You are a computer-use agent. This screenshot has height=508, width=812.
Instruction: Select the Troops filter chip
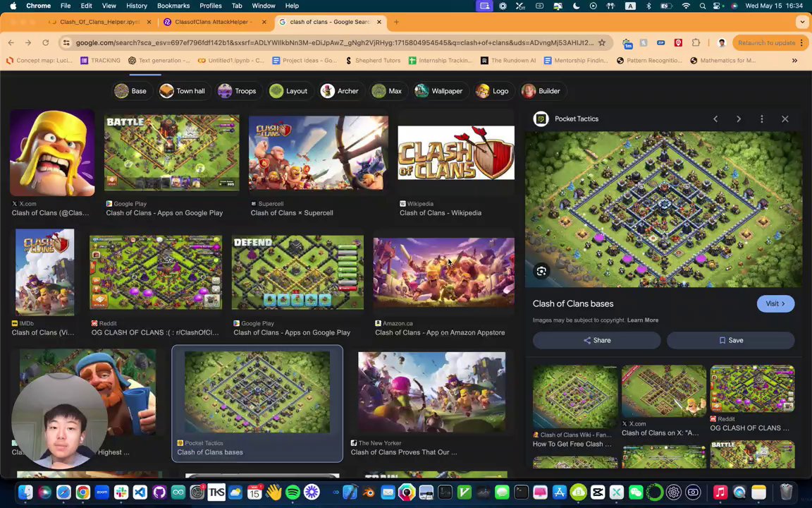[x=237, y=91]
